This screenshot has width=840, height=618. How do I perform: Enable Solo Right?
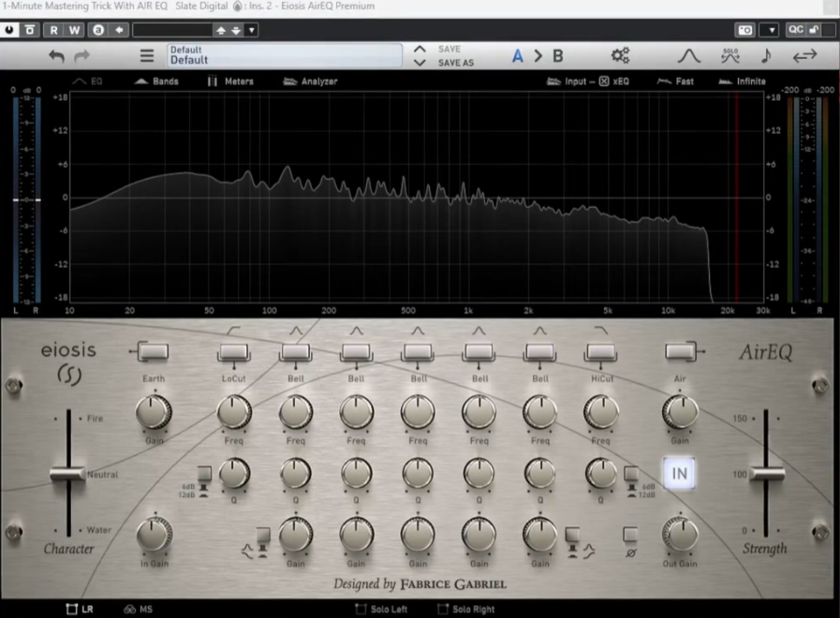click(443, 609)
